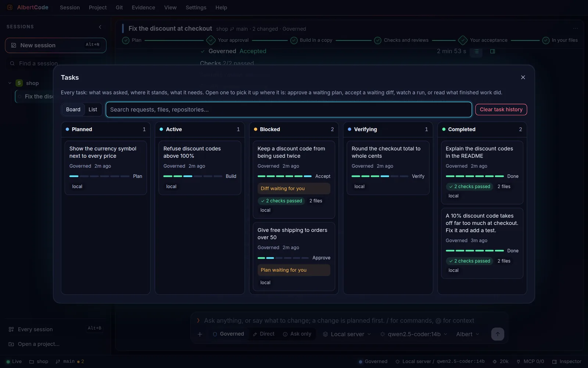Screen dimensions: 588x368
Task: Open the qwen2.5-coder:14b model dropdown in composer
Action: pyautogui.click(x=414, y=334)
